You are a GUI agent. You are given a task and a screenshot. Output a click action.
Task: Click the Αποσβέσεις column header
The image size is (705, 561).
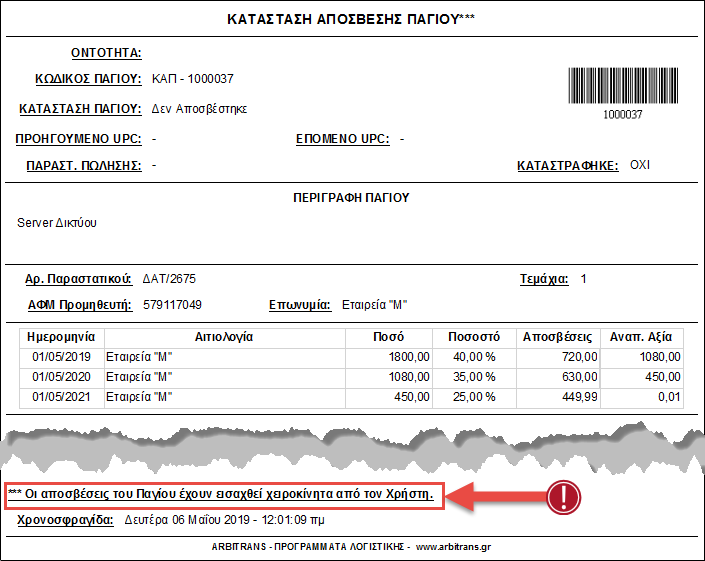click(558, 337)
